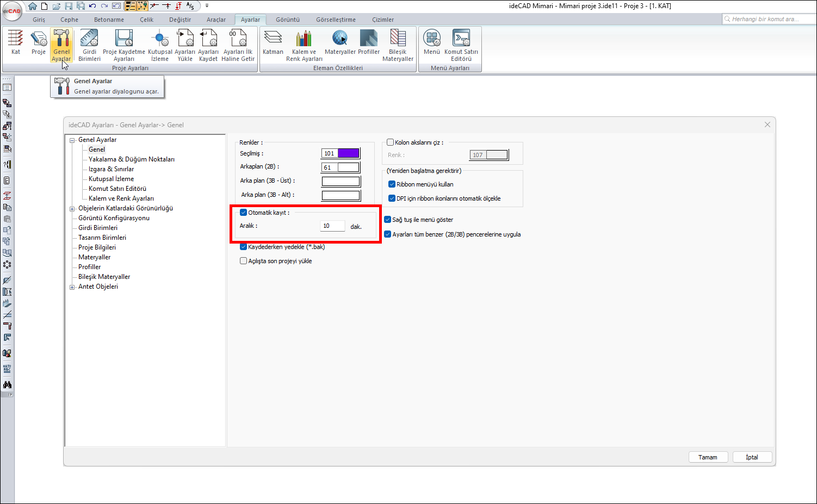Choose Ayarları İlk Haline Getir in the ribbon

coord(238,45)
